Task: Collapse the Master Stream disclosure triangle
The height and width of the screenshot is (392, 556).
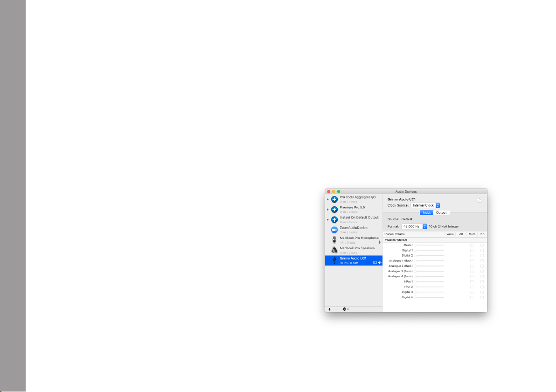Action: point(386,240)
